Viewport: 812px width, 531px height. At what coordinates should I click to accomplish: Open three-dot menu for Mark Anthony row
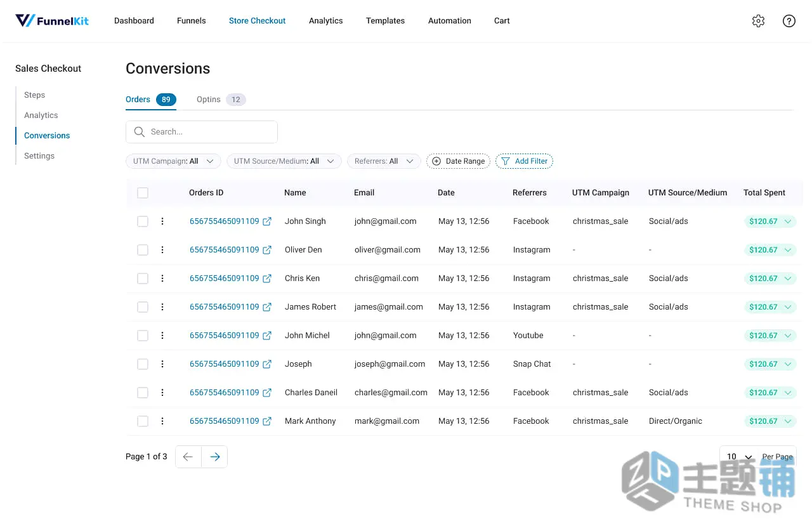click(162, 421)
